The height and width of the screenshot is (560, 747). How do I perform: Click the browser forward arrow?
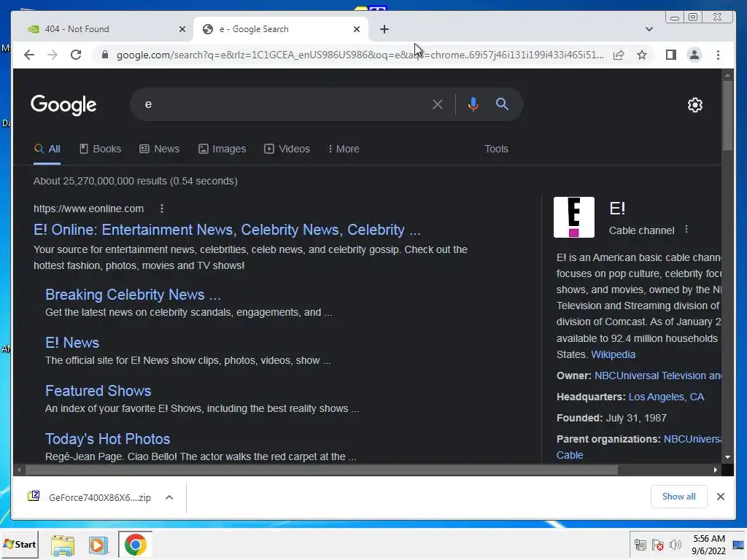[x=53, y=55]
